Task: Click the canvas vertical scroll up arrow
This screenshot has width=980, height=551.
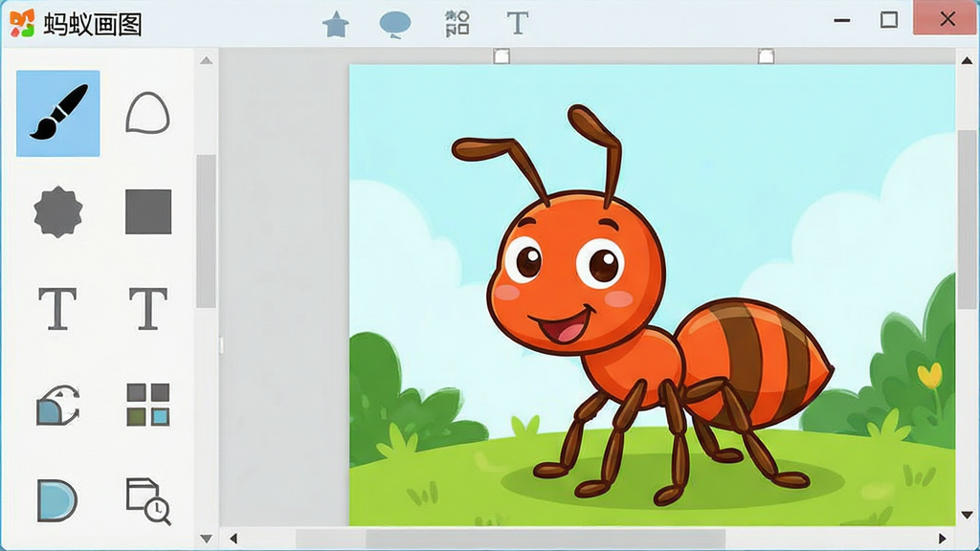Action: (x=967, y=60)
